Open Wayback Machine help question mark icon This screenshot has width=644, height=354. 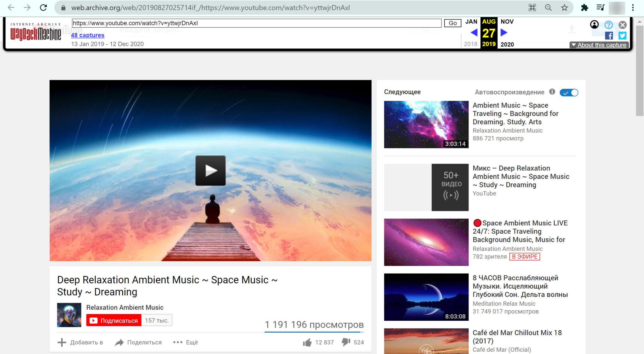pyautogui.click(x=609, y=25)
